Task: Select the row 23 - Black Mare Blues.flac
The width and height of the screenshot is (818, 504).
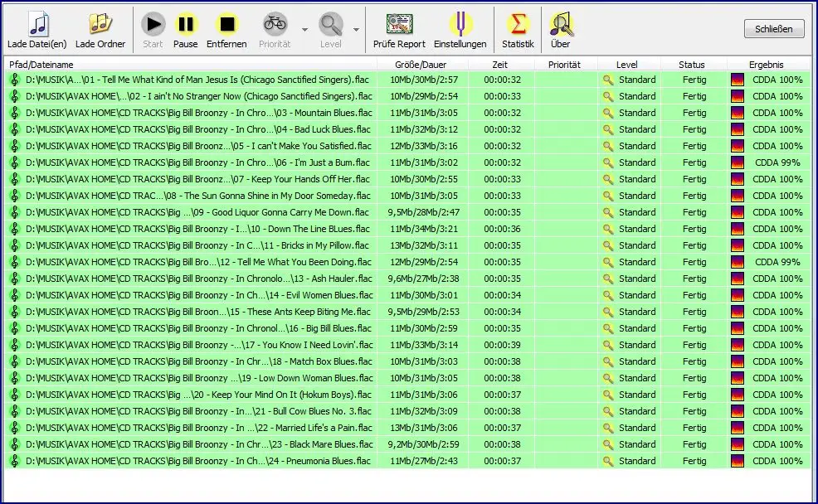Action: pyautogui.click(x=407, y=444)
